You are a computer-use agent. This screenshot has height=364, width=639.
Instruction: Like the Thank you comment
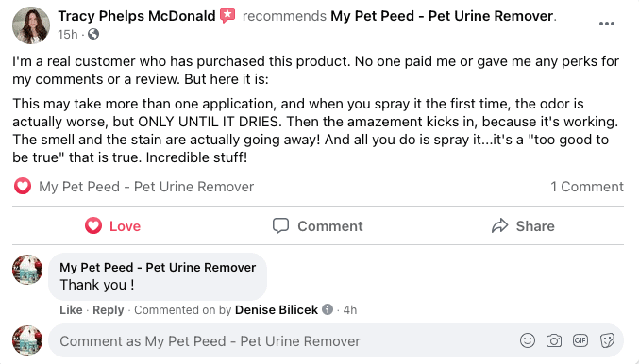[x=71, y=310]
